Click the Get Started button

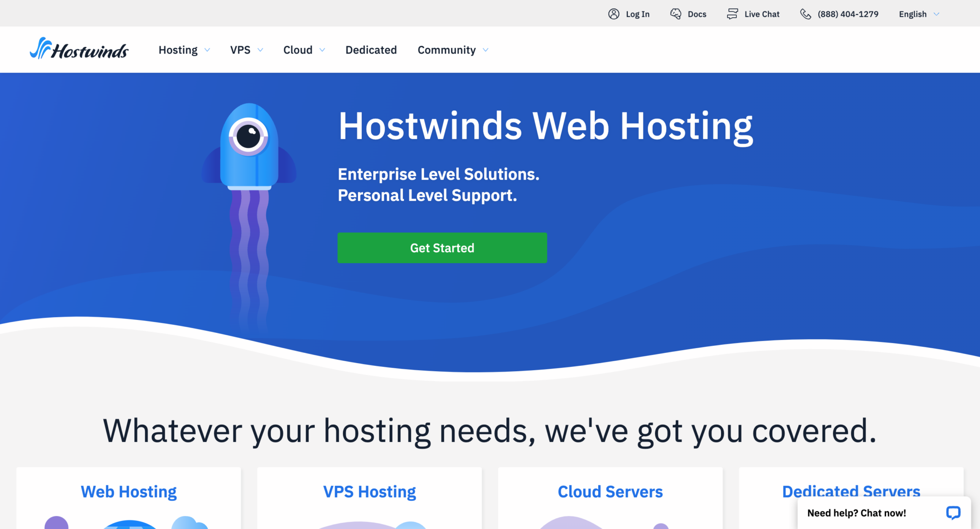(x=442, y=248)
